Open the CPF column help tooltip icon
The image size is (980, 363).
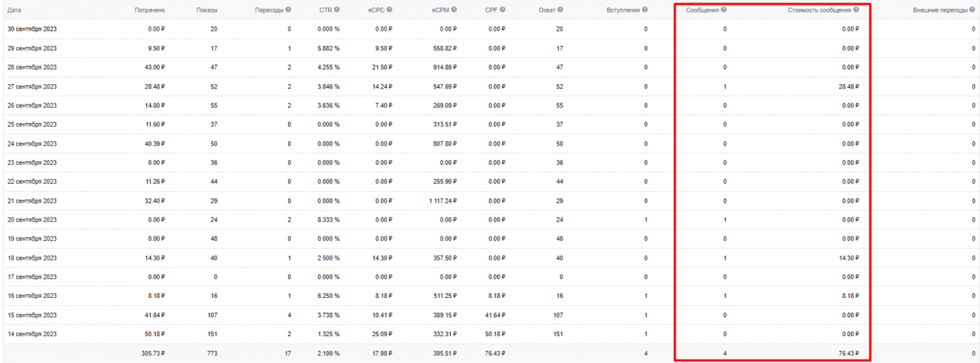tap(502, 10)
